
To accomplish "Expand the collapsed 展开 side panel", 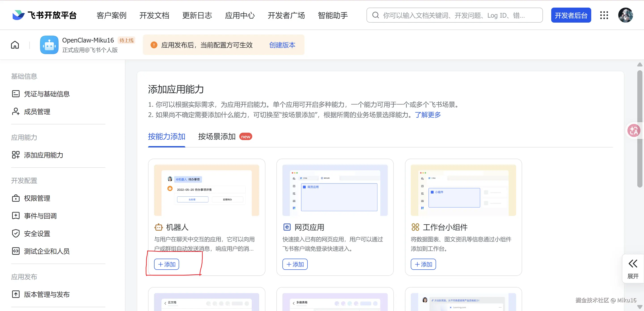I will [633, 268].
